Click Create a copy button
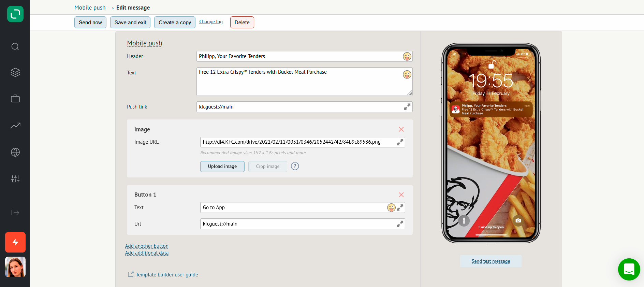Screen dimensions: 644x287 [x=175, y=23]
